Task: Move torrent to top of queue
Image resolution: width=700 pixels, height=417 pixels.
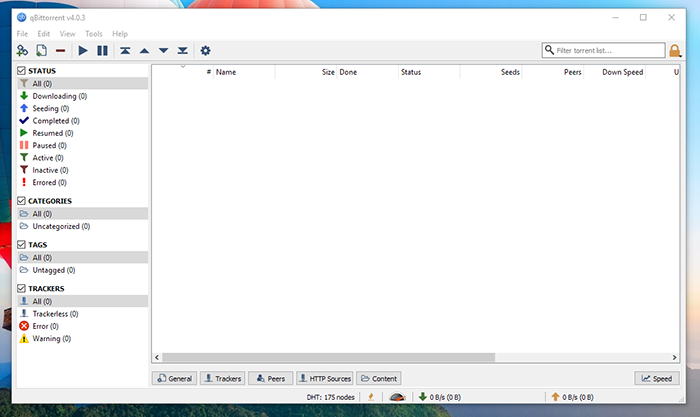Action: pos(125,50)
